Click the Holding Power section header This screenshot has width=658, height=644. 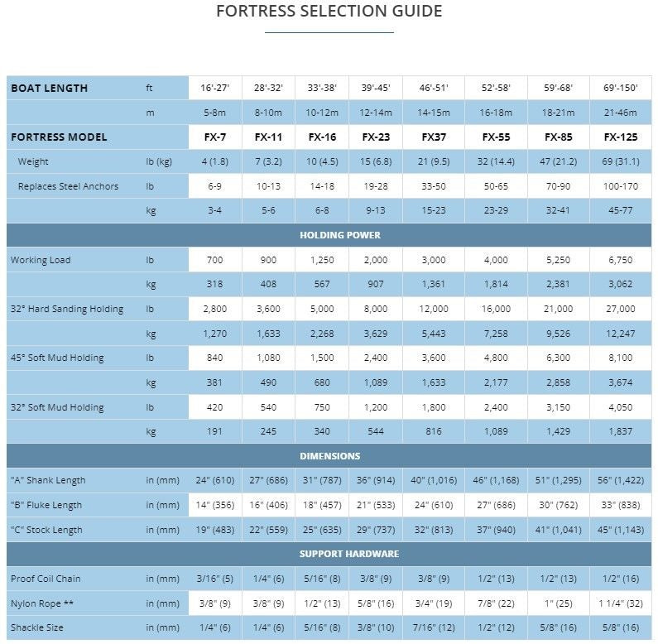click(329, 235)
